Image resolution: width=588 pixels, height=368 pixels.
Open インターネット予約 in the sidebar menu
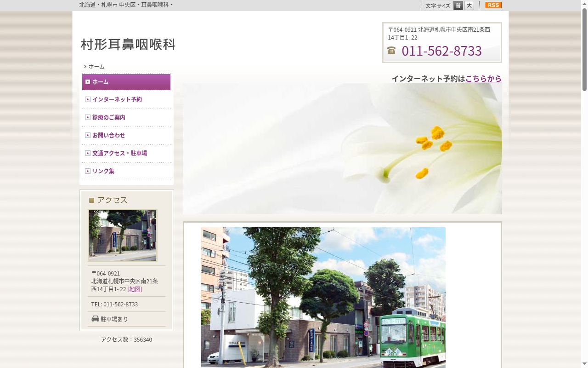[126, 99]
